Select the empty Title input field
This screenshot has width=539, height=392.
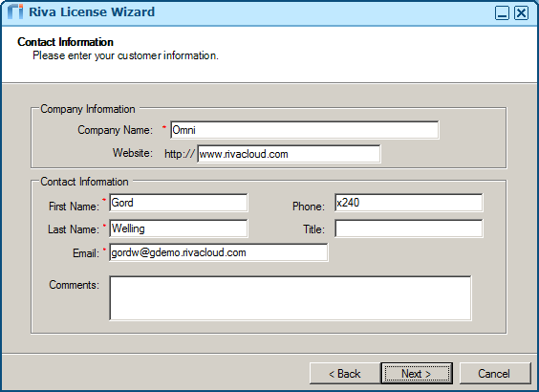tap(409, 229)
